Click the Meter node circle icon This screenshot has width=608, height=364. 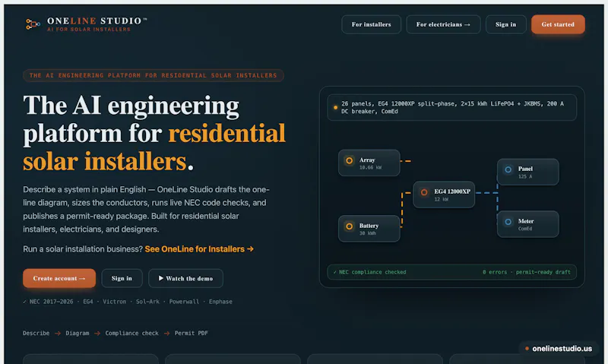coord(508,222)
